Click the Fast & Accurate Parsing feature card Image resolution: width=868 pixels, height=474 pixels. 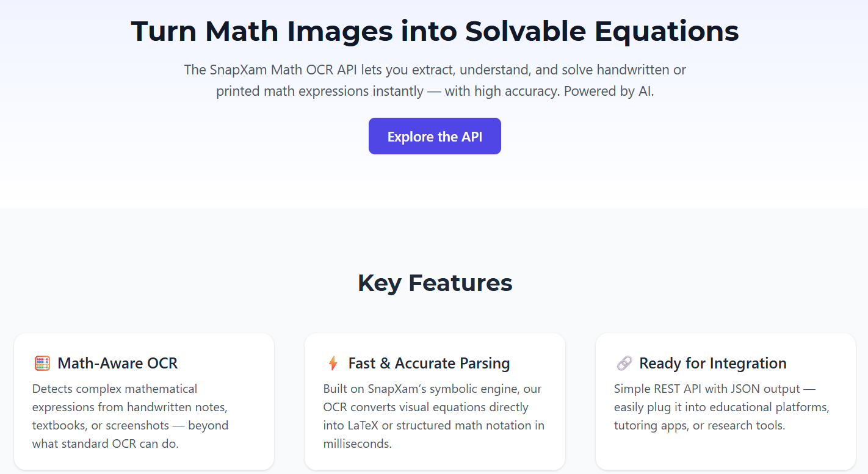[435, 401]
